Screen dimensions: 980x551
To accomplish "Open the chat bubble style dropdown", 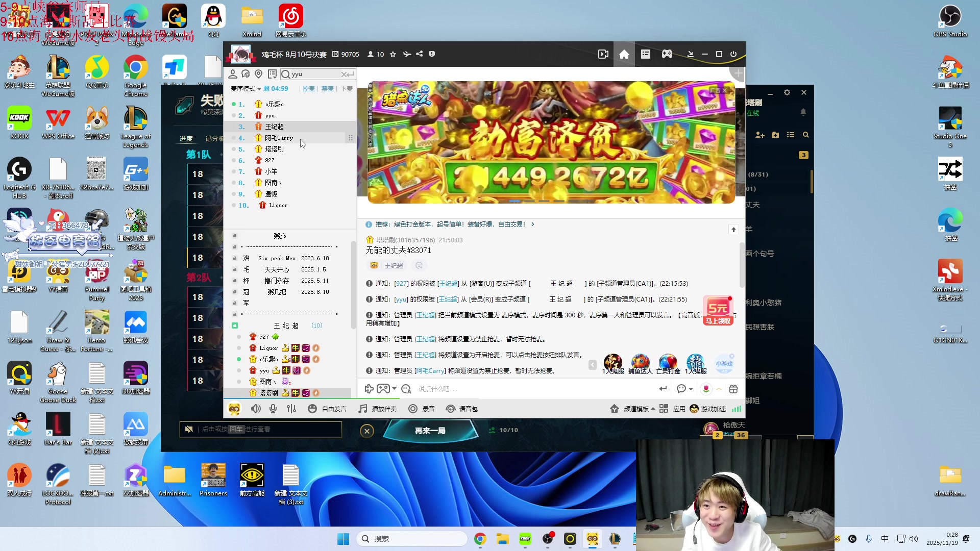I will [684, 389].
